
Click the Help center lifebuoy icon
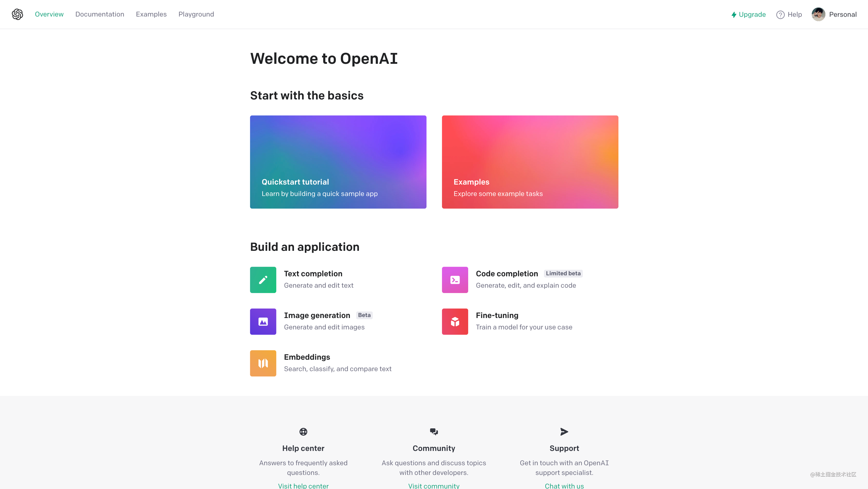(303, 432)
